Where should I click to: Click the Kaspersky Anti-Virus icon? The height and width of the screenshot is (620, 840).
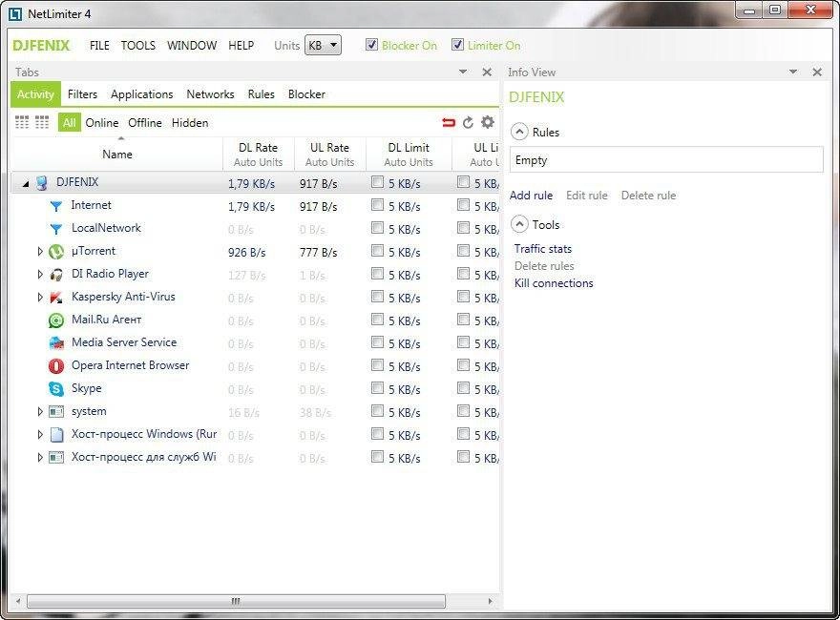(56, 298)
